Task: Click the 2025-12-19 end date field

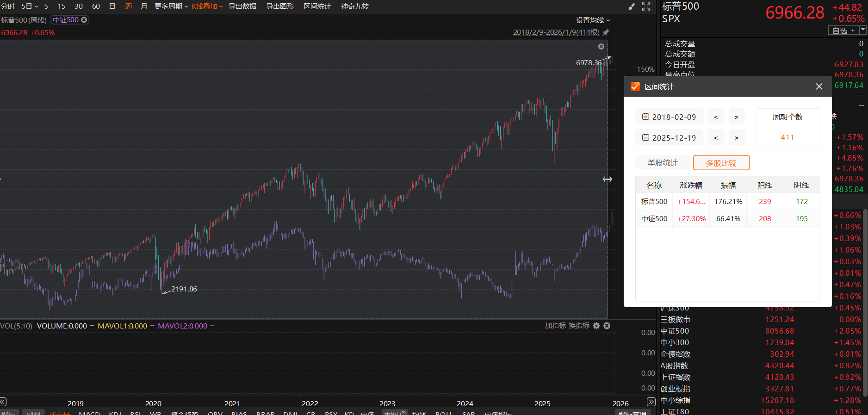Action: 669,138
